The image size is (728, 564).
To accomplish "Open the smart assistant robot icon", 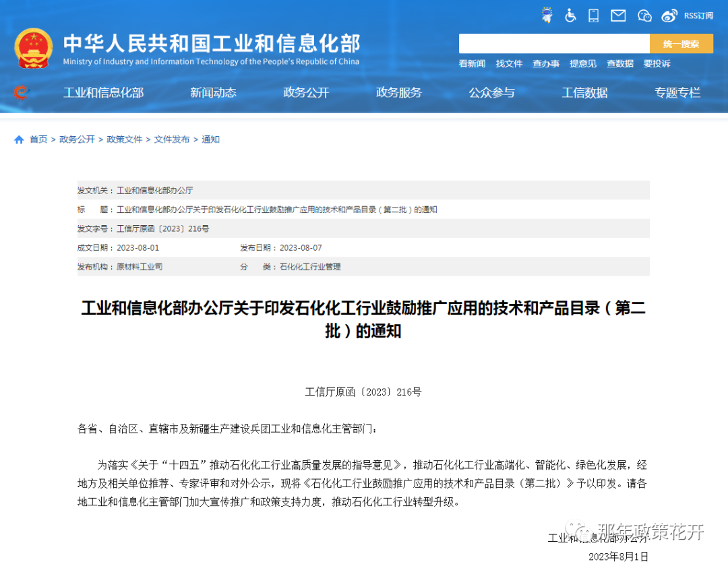I will [547, 15].
